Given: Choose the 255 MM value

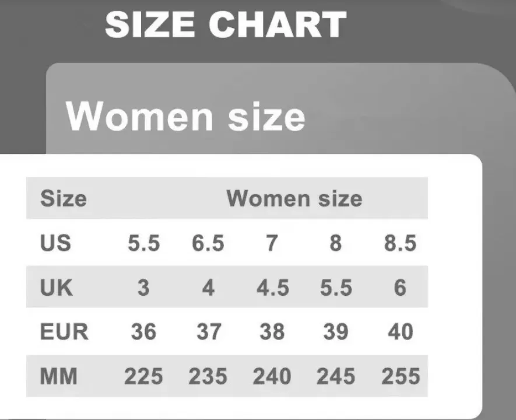Looking at the screenshot, I should point(401,376).
